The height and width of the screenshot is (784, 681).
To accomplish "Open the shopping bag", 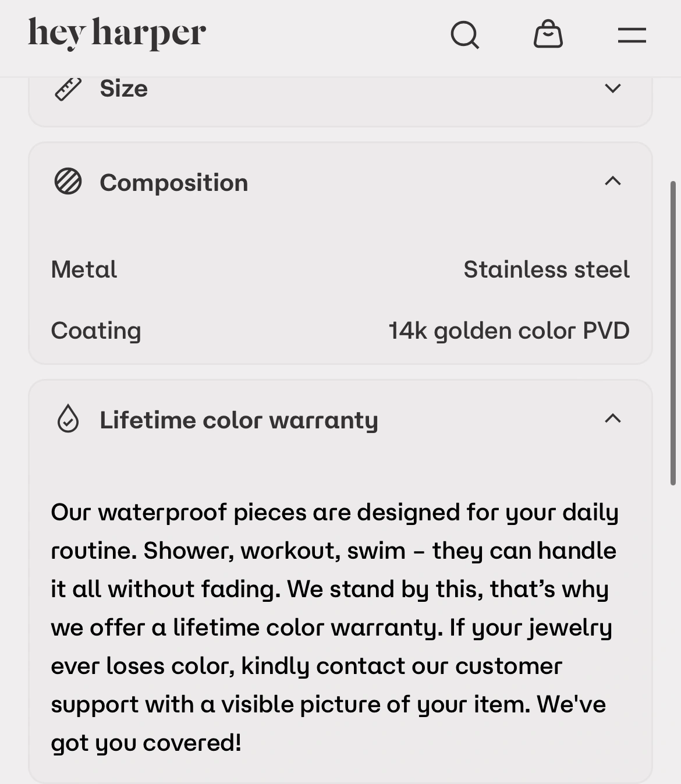I will pos(548,34).
